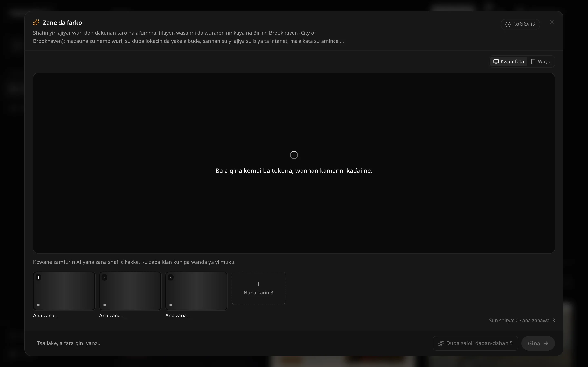588x367 pixels.
Task: Click the monitor icon for Kwamfuta view
Action: [496, 62]
